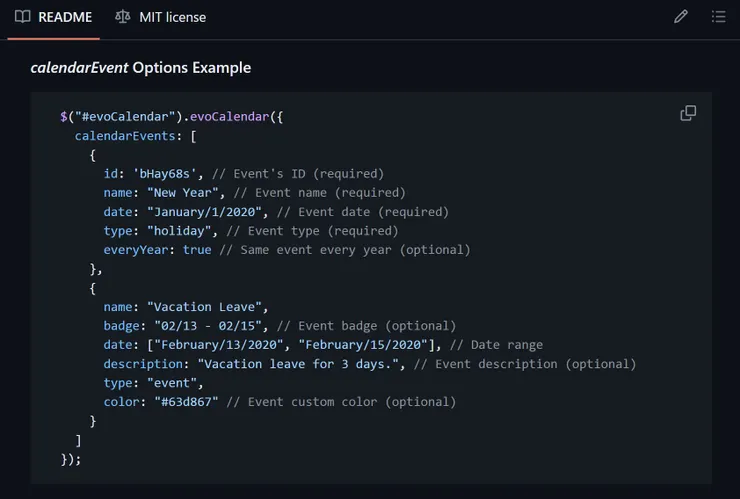This screenshot has height=499, width=740.
Task: Click the scale icon beside MIT license
Action: click(x=123, y=17)
